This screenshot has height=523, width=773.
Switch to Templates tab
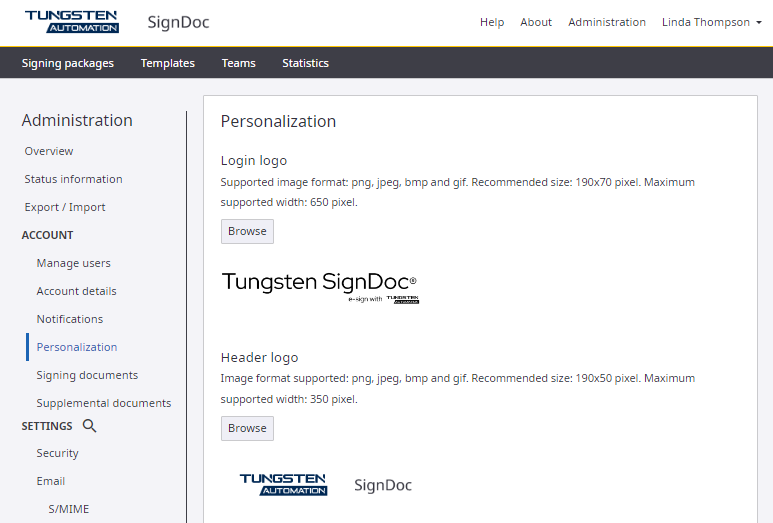168,63
